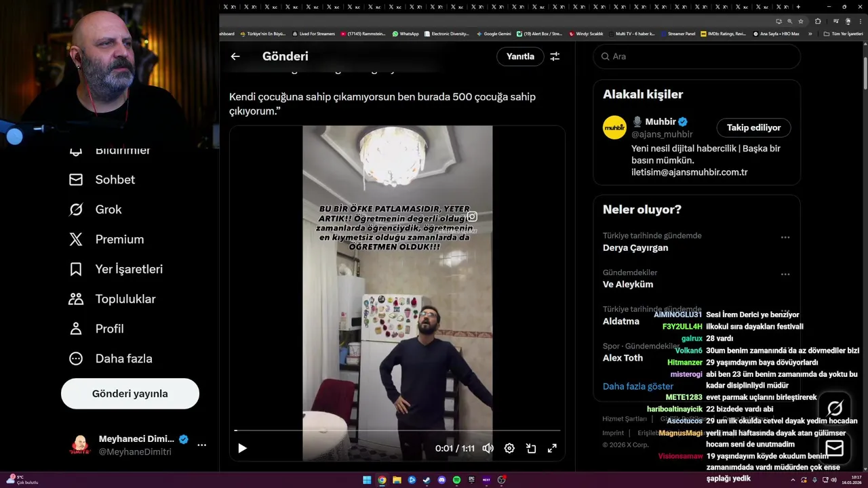Image resolution: width=868 pixels, height=488 pixels.
Task: Open account options next to Meyhaneci Dimitri
Action: 201,445
